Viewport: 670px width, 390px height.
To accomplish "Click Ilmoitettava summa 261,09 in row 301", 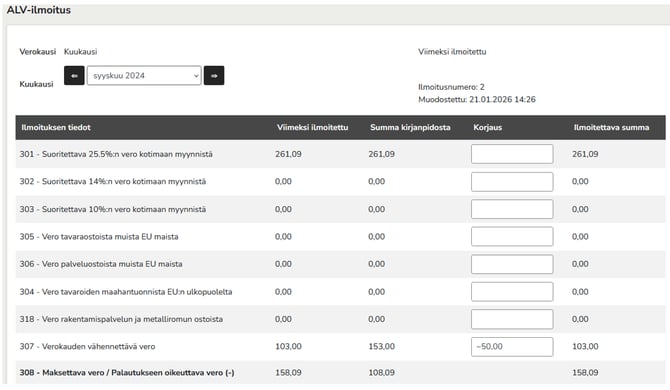I will (585, 154).
